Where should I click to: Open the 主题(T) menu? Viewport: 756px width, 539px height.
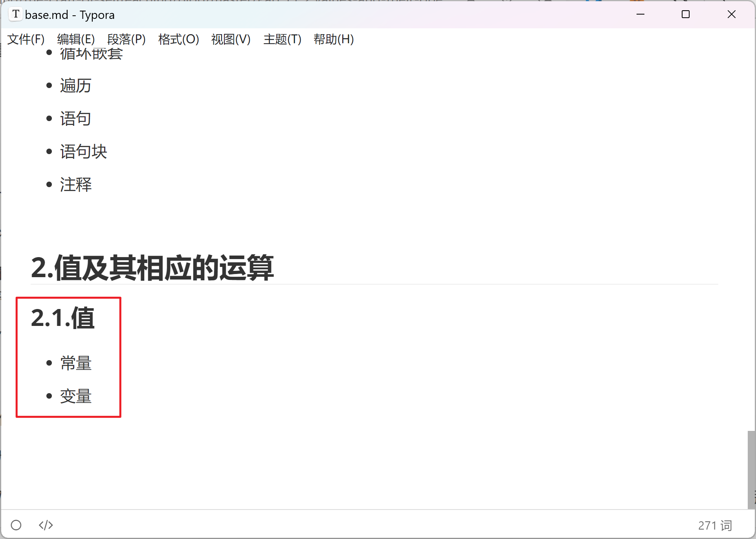tap(282, 39)
